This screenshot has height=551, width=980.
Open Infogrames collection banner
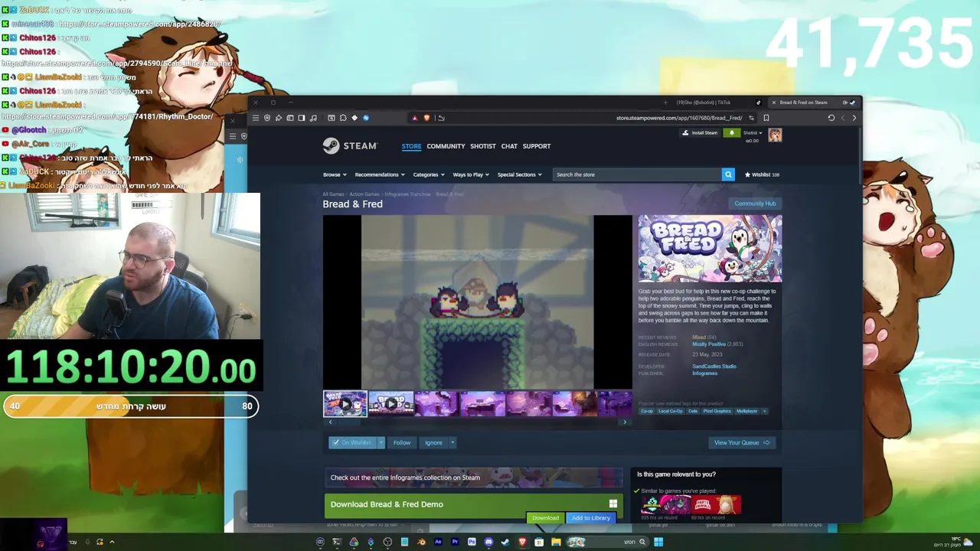(473, 478)
